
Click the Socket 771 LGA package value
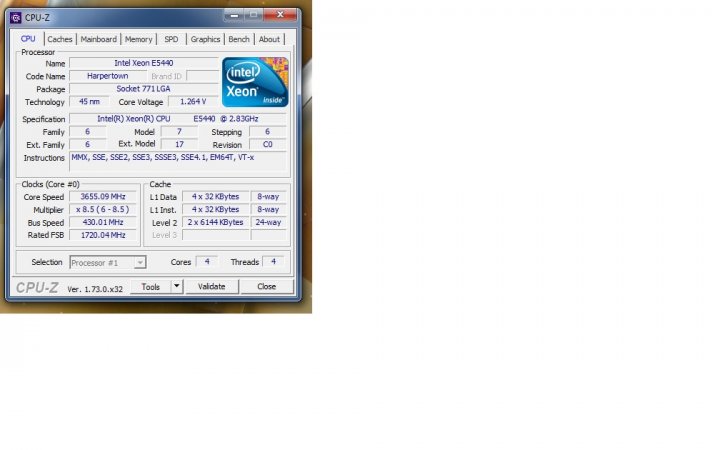[144, 89]
